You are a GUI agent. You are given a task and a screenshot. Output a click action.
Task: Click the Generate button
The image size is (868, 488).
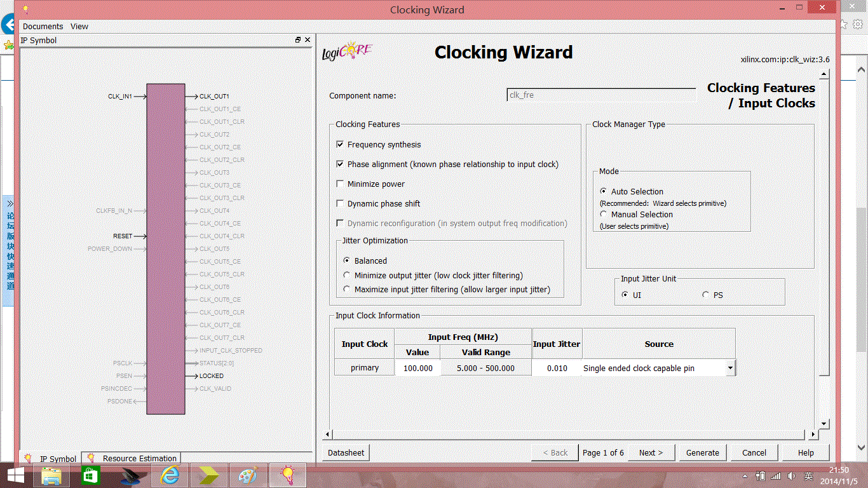[702, 453]
